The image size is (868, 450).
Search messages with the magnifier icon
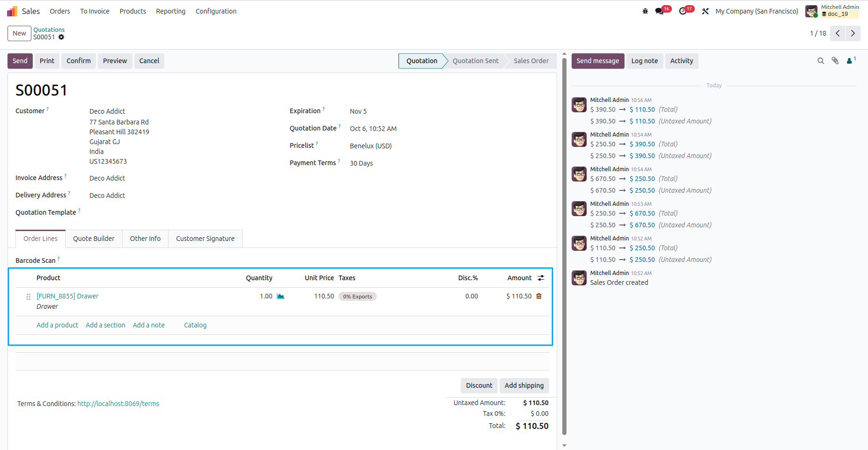coord(821,61)
